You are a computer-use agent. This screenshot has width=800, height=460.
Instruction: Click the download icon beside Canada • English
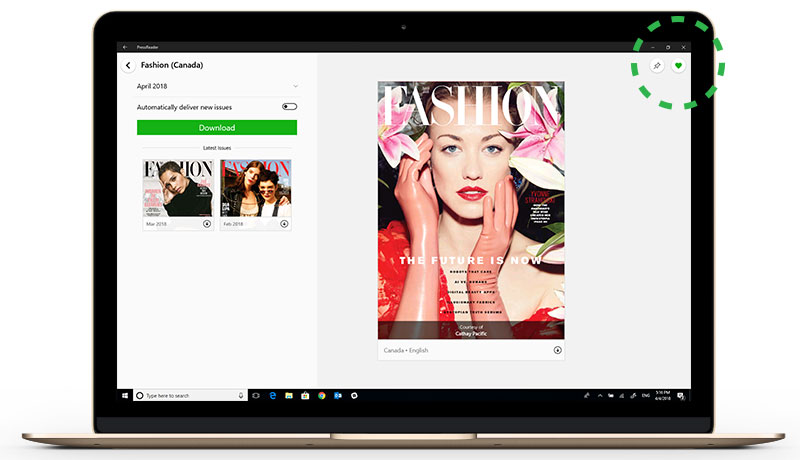557,350
